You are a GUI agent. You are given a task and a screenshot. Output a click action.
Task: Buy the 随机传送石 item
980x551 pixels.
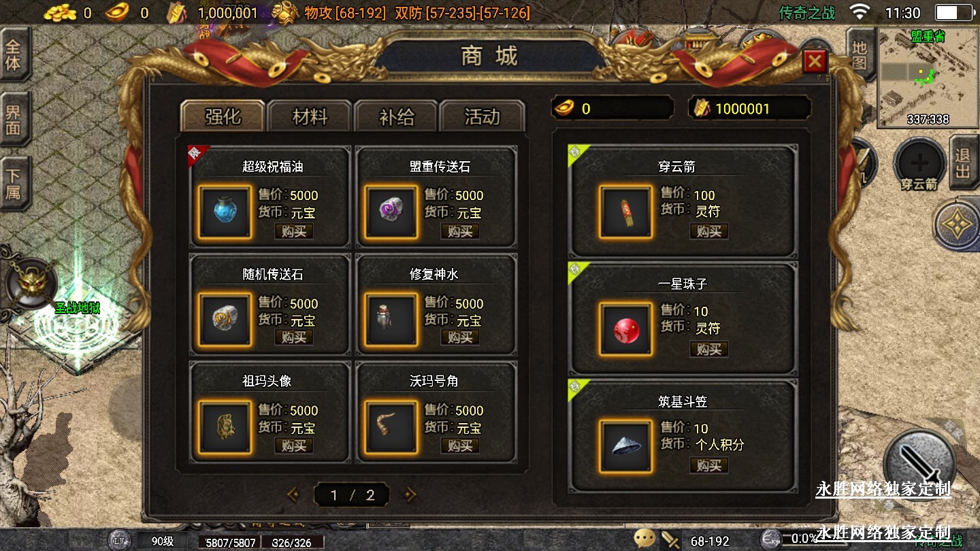[x=294, y=337]
